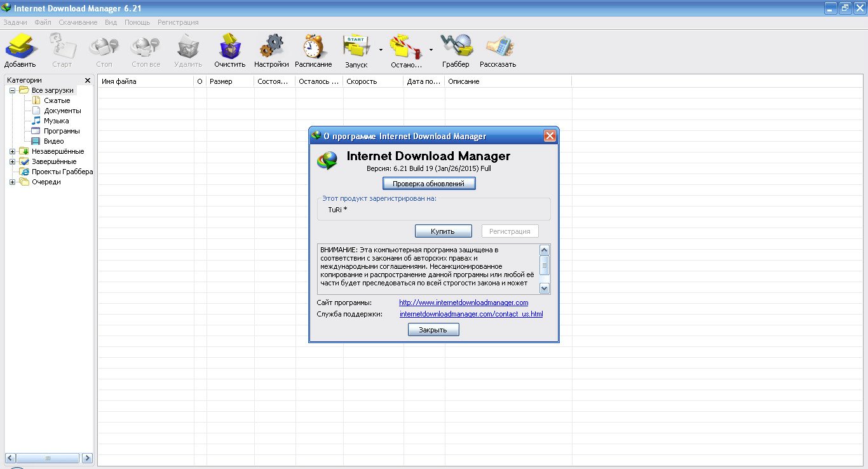Select the Программы category
The image size is (868, 469).
62,131
